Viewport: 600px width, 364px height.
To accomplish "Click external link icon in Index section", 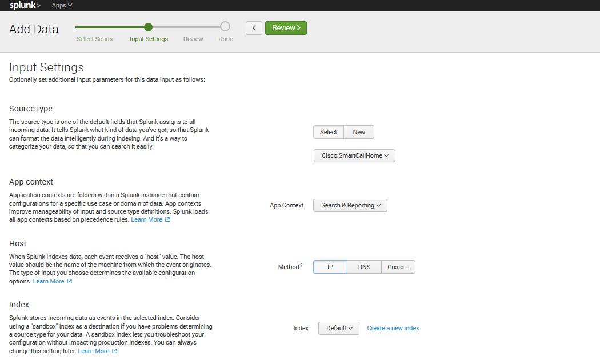I will [114, 351].
